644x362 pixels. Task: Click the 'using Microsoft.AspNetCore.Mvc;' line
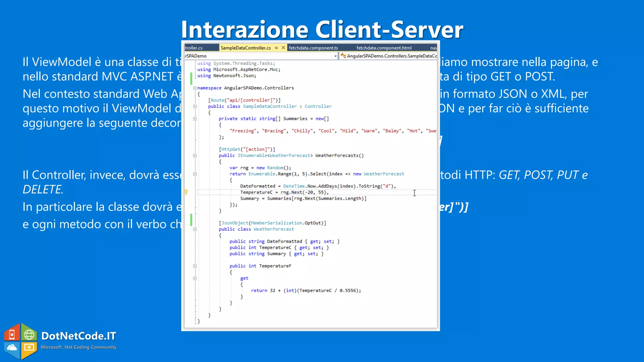(239, 69)
